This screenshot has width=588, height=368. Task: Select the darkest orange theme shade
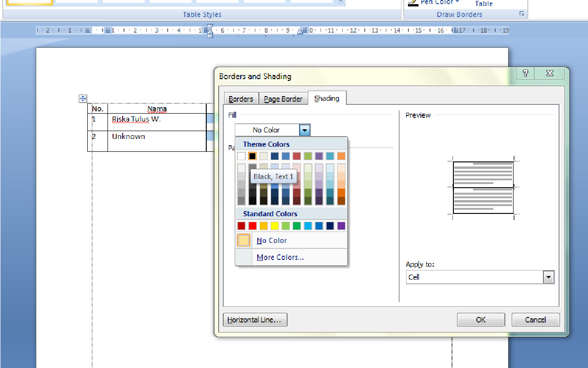click(x=341, y=201)
